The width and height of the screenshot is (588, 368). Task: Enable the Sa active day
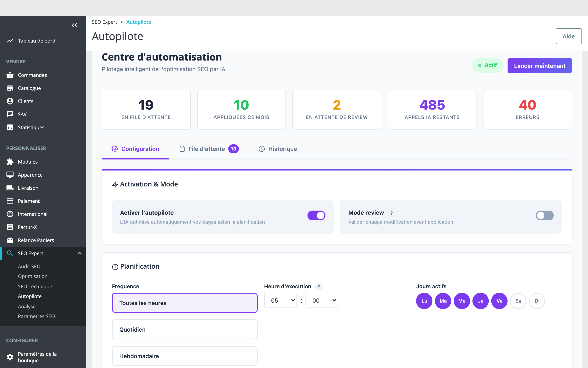518,301
